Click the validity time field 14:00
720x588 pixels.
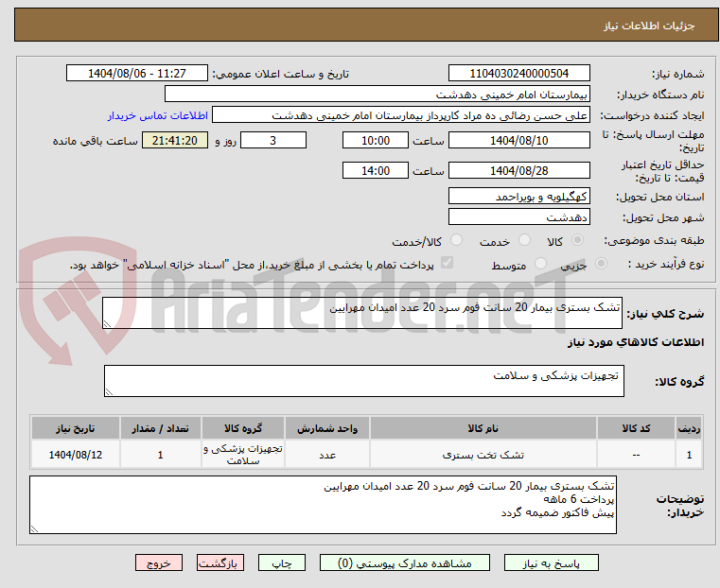pyautogui.click(x=376, y=170)
